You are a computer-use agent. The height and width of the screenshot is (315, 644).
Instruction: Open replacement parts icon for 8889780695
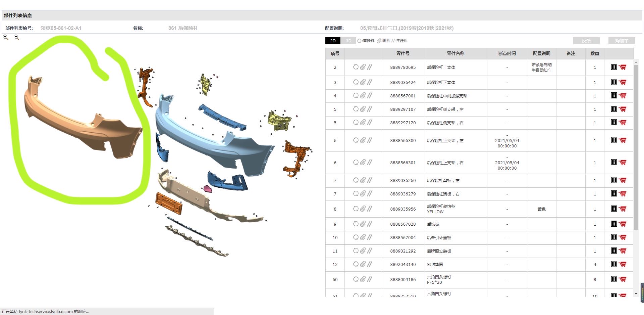(356, 67)
